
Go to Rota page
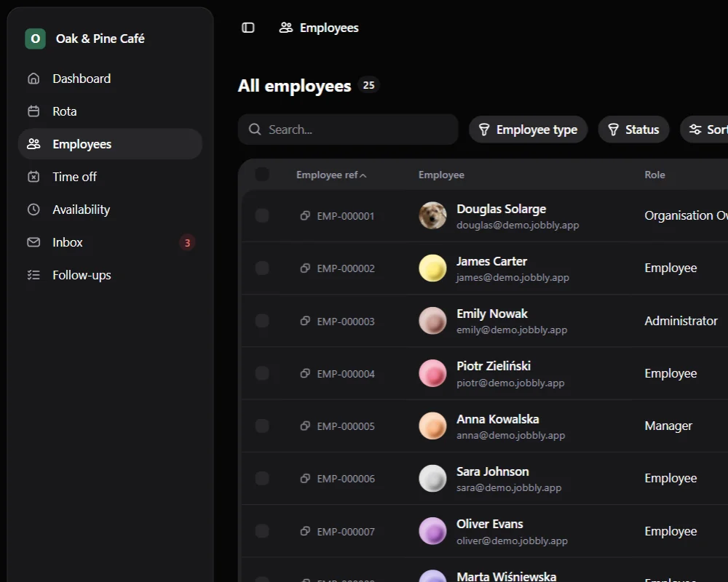coord(110,111)
